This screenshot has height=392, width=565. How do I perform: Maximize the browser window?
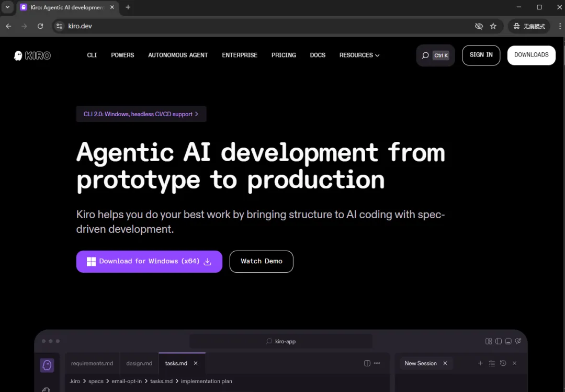tap(539, 7)
